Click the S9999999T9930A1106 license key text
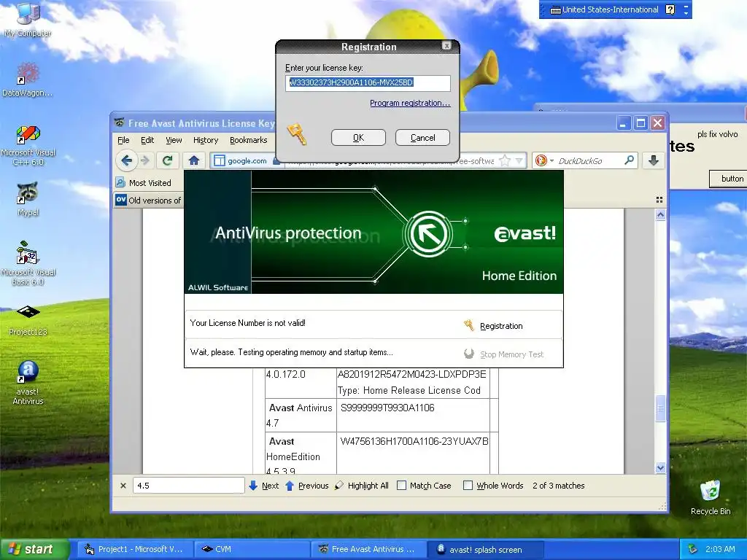This screenshot has height=560, width=747. [x=387, y=408]
